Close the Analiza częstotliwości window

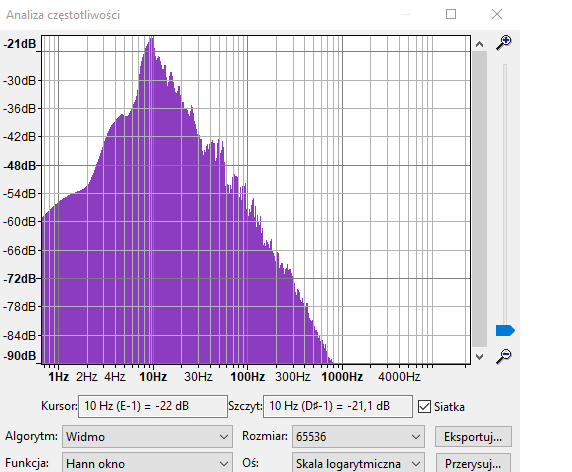tap(497, 14)
